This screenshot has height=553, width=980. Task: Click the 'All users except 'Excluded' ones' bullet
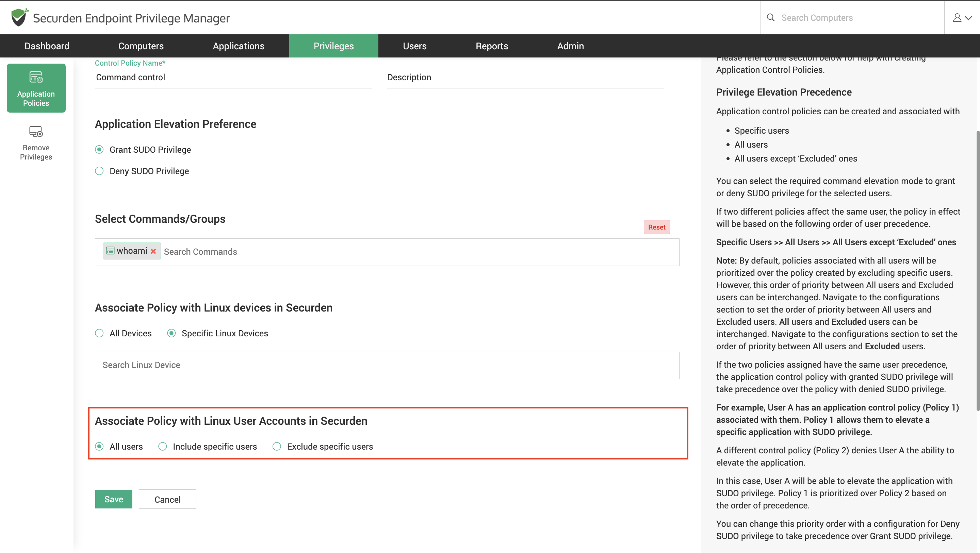pyautogui.click(x=796, y=158)
